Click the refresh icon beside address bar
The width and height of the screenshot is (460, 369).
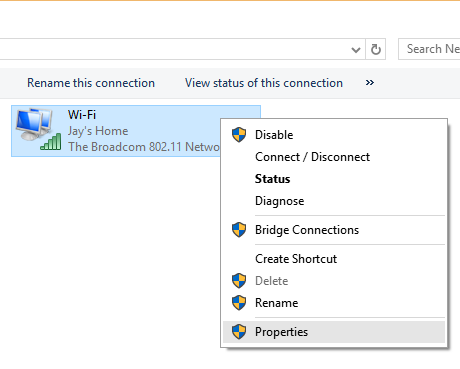[x=376, y=49]
